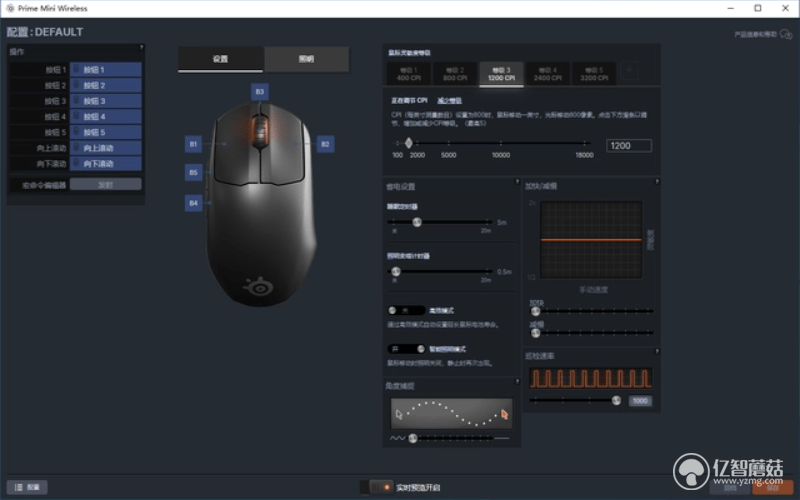Image resolution: width=800 pixels, height=500 pixels.
Task: Select level 2 800 CPI tab
Action: [x=455, y=74]
